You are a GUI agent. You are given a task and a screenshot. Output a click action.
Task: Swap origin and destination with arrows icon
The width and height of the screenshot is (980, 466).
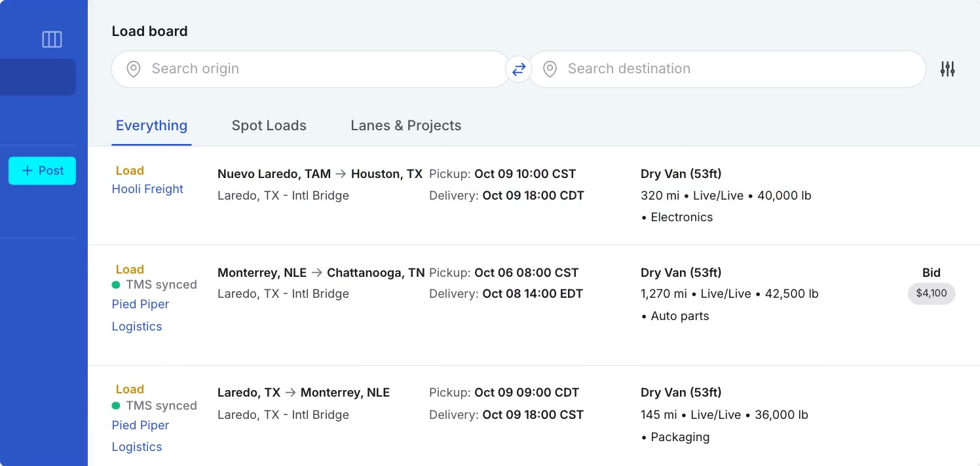(x=519, y=69)
